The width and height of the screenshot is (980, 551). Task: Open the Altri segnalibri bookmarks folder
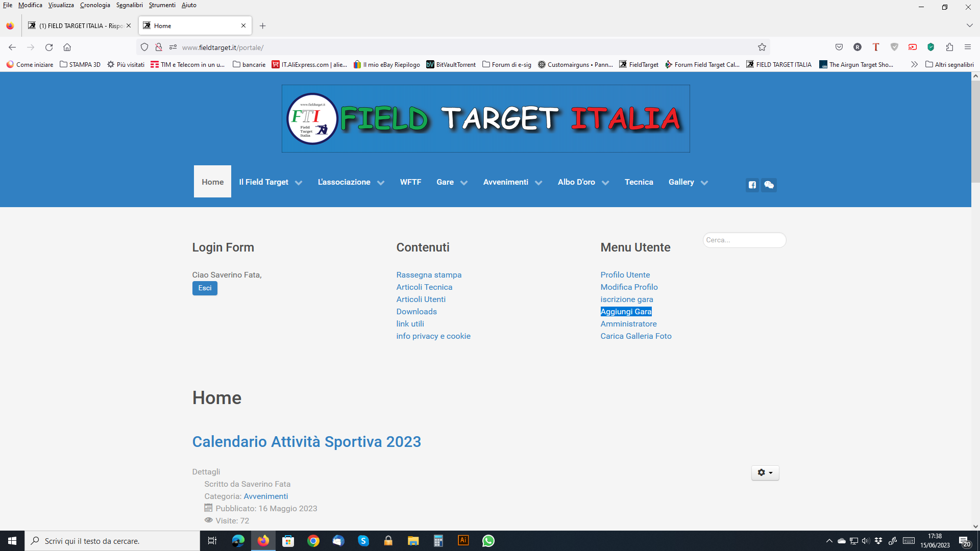pos(949,64)
